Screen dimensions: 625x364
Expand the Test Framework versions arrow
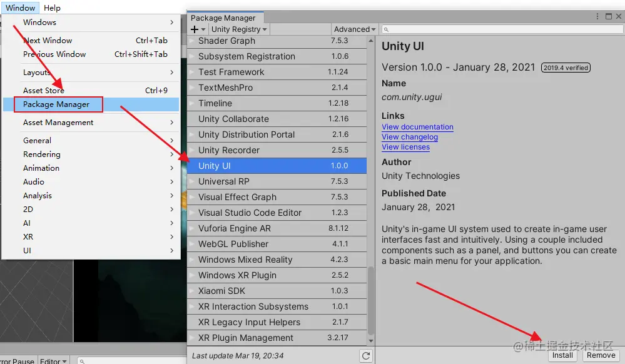[192, 72]
